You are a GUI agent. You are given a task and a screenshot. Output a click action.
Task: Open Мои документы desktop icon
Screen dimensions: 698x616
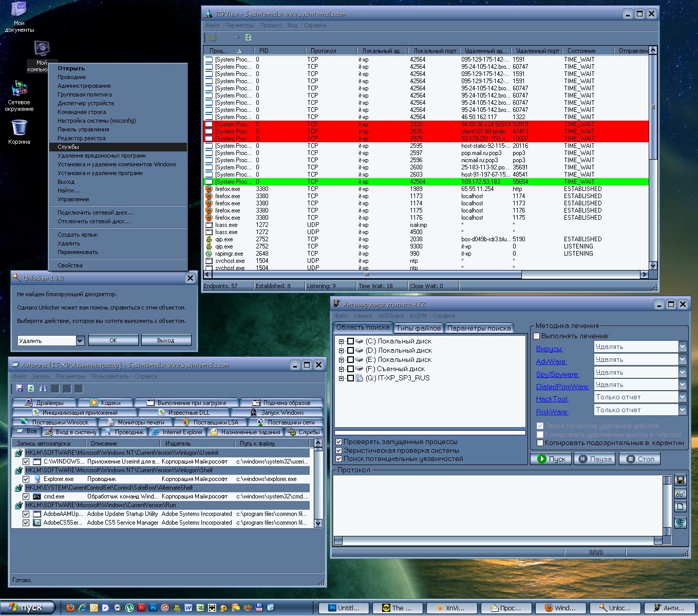pos(19,16)
